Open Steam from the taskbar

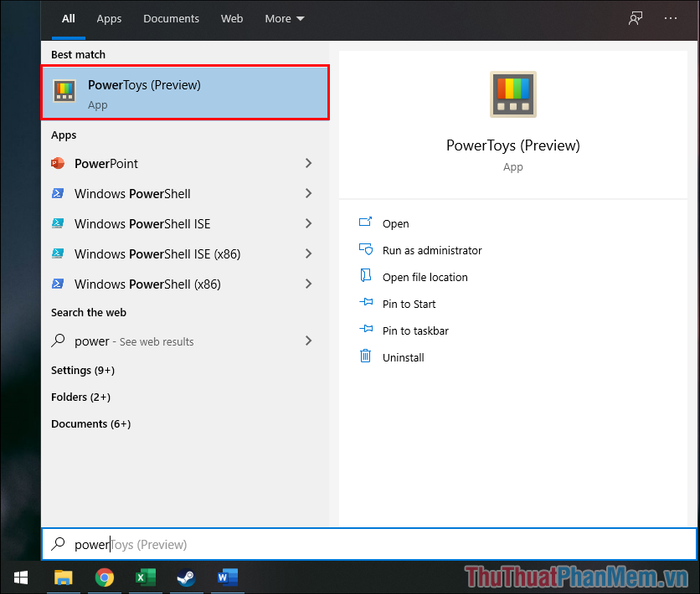186,577
